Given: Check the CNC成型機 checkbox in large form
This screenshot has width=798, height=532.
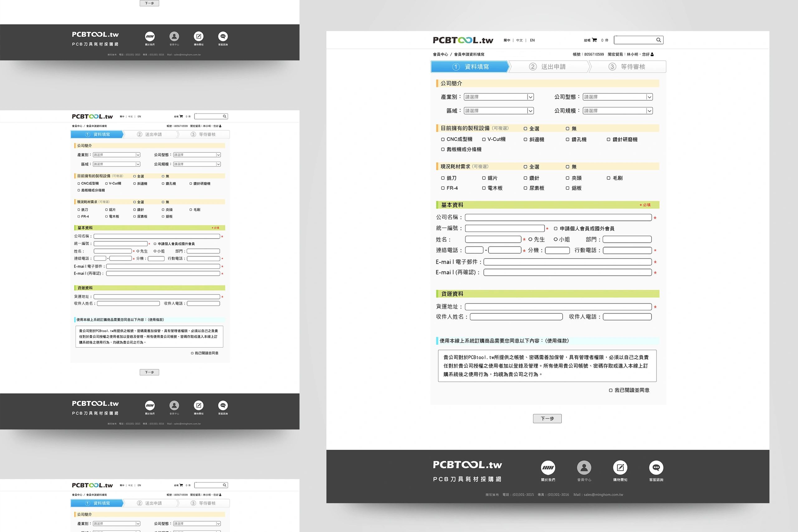Looking at the screenshot, I should click(443, 139).
